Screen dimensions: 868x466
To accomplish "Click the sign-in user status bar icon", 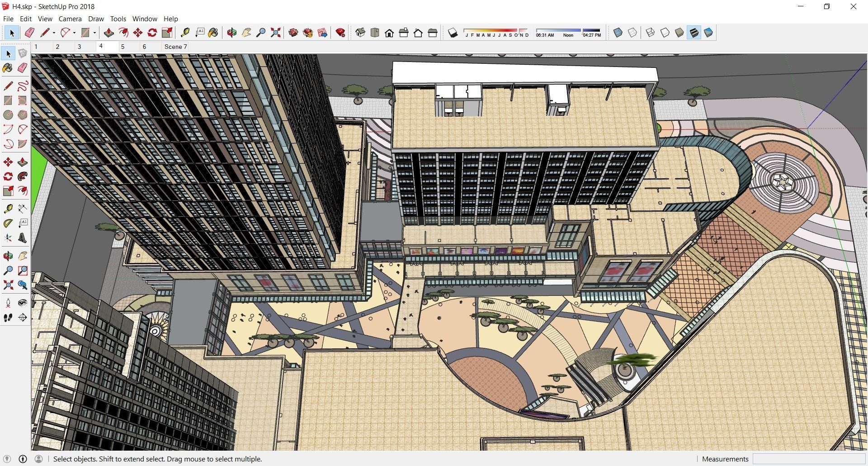I will click(39, 459).
